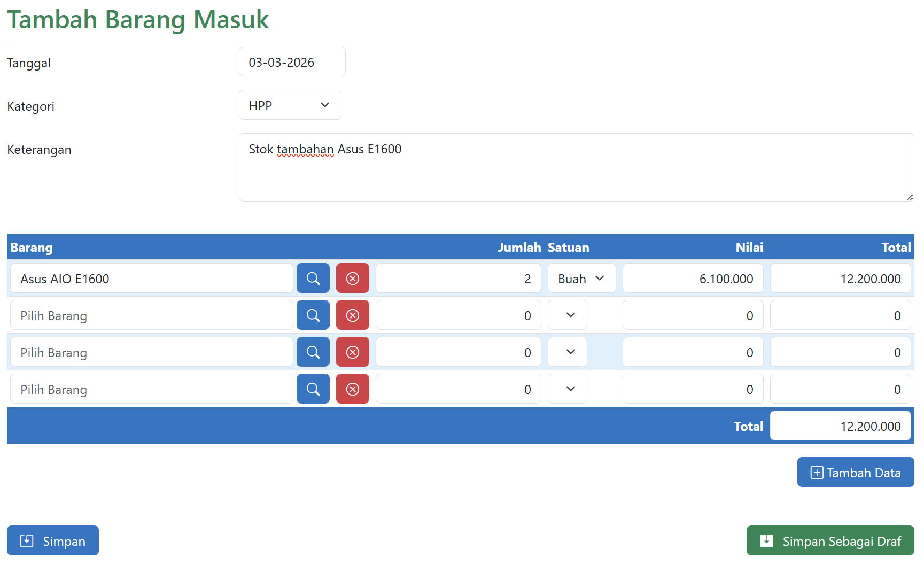Click the Satuan column header
Viewport: 924px width, 572px height.
pos(568,247)
